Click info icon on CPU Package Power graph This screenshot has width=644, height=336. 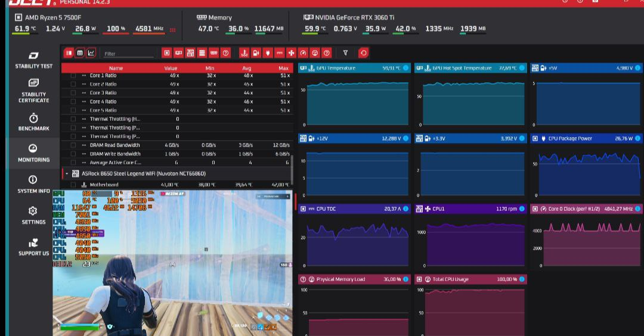point(639,138)
